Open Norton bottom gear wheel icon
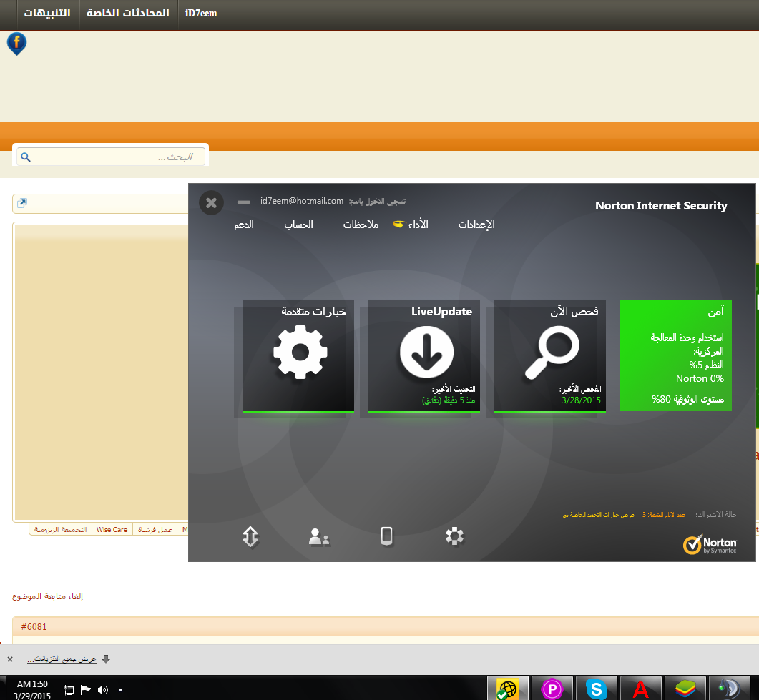 454,536
